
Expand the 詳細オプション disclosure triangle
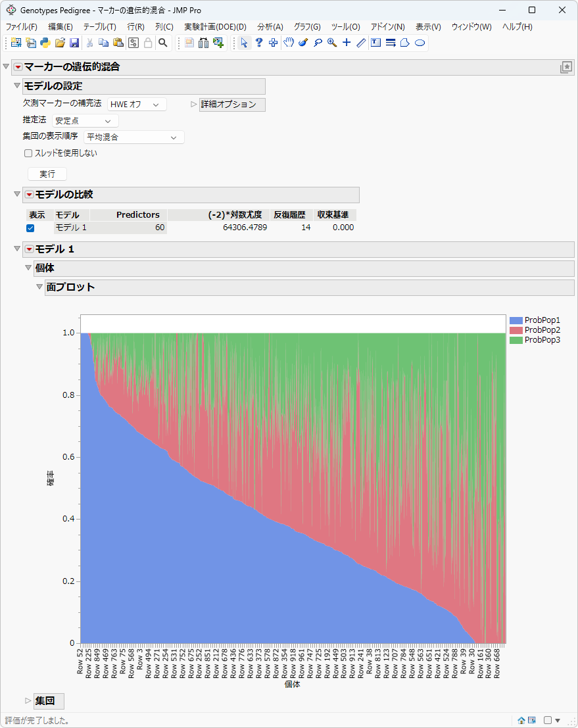pyautogui.click(x=194, y=105)
